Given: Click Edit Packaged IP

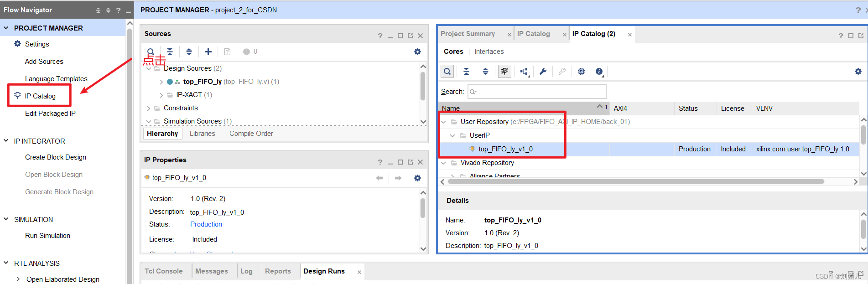Looking at the screenshot, I should click(x=50, y=114).
